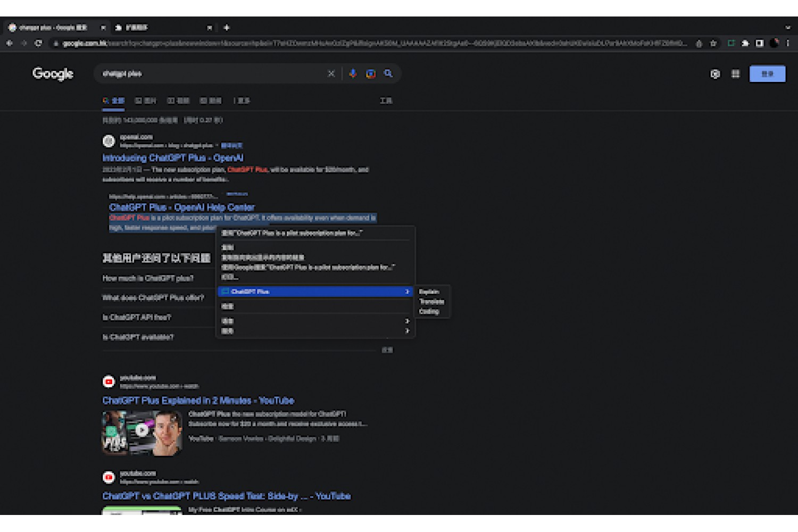Toggle the browser side panel icon
798x532 pixels.
tap(760, 44)
